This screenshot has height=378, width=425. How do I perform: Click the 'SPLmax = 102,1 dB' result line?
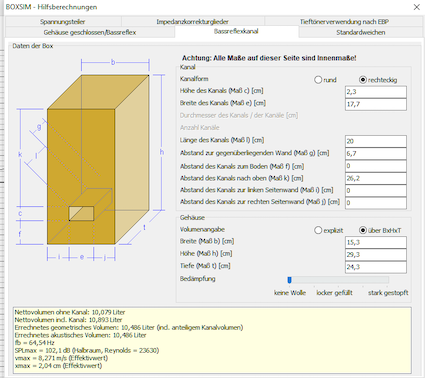pos(87,350)
